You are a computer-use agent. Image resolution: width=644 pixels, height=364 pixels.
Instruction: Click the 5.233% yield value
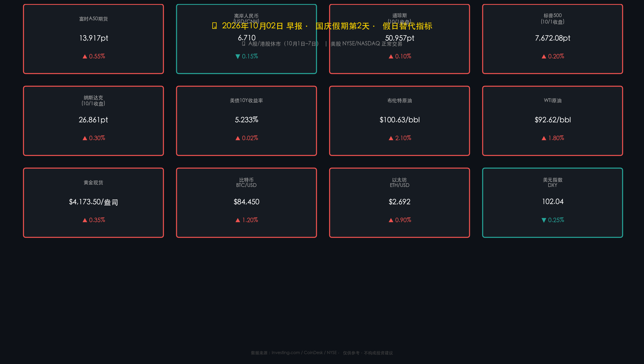[247, 120]
